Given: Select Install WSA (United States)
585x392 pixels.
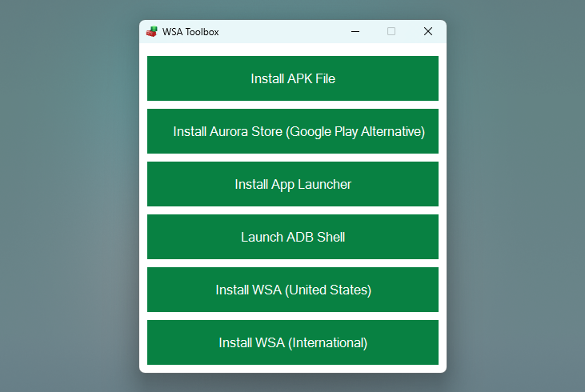Looking at the screenshot, I should pyautogui.click(x=293, y=290).
